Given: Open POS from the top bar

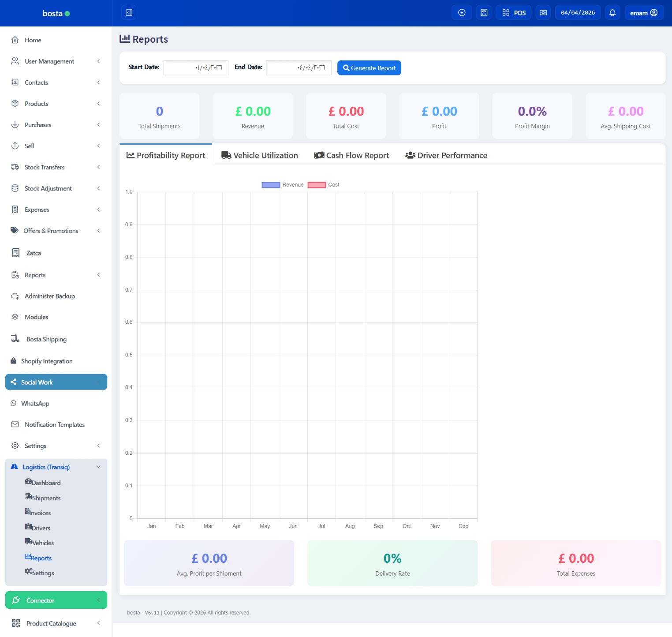Looking at the screenshot, I should coord(514,13).
